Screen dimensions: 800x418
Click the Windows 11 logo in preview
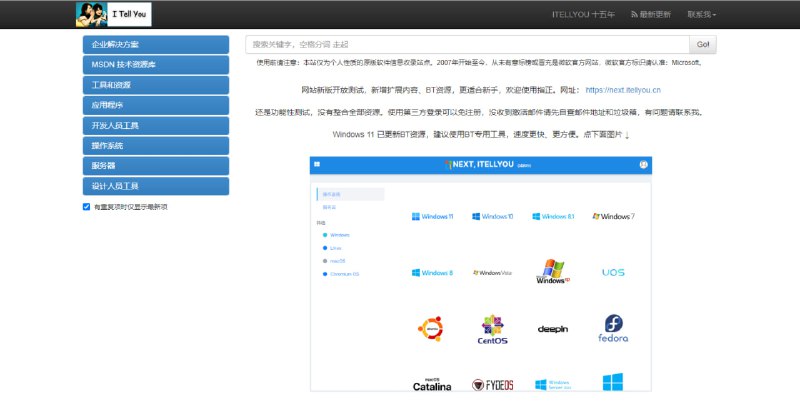coord(432,216)
